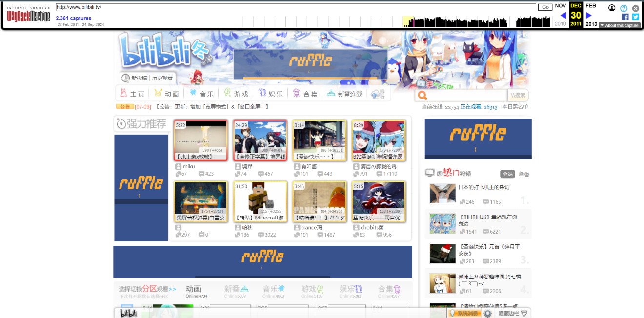Focus the Wayback URL input field
This screenshot has height=318, width=644.
tap(296, 7)
